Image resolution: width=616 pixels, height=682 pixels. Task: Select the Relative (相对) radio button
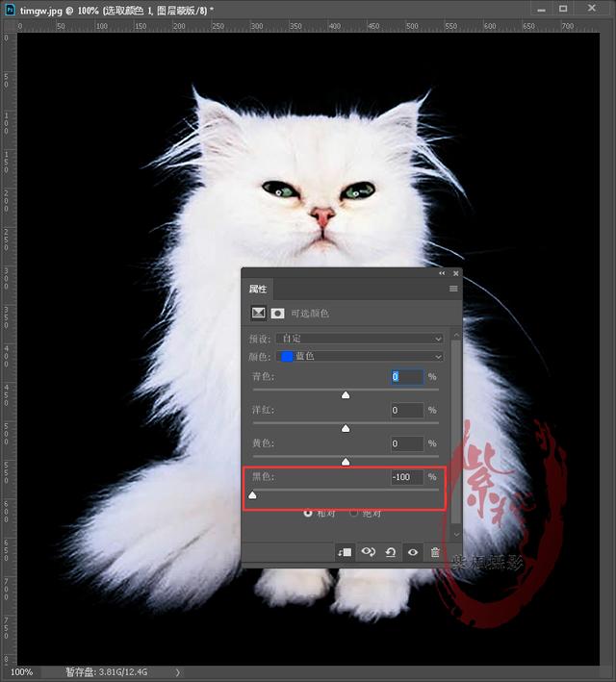[x=308, y=513]
